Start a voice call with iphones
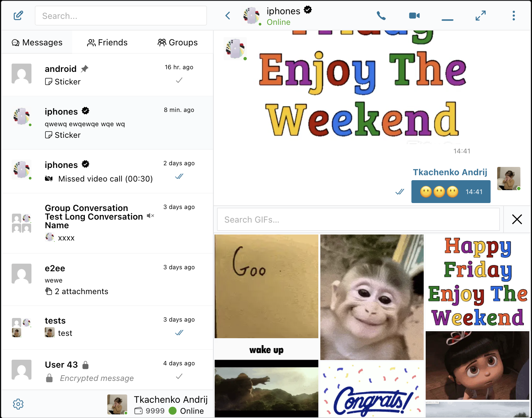The image size is (532, 418). pos(381,16)
